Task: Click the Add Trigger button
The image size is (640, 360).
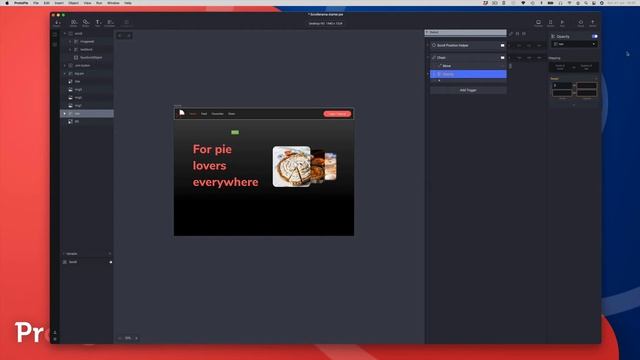Action: (468, 90)
